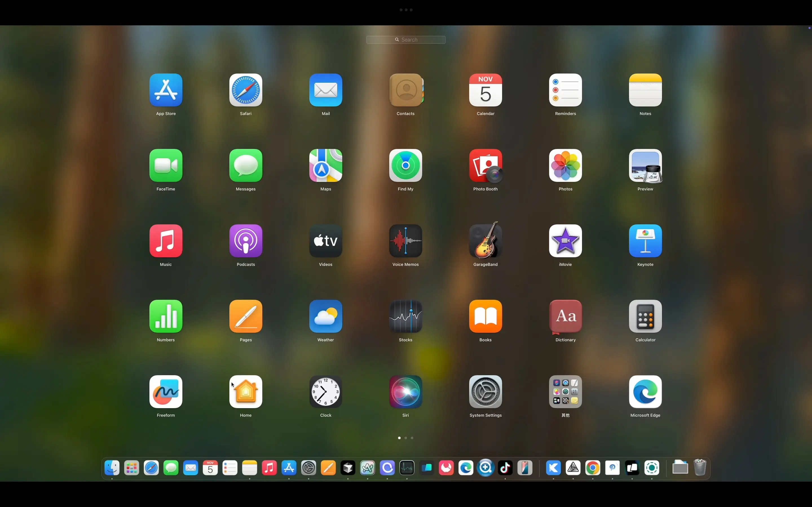Launch the Voice Memos app

point(405,241)
